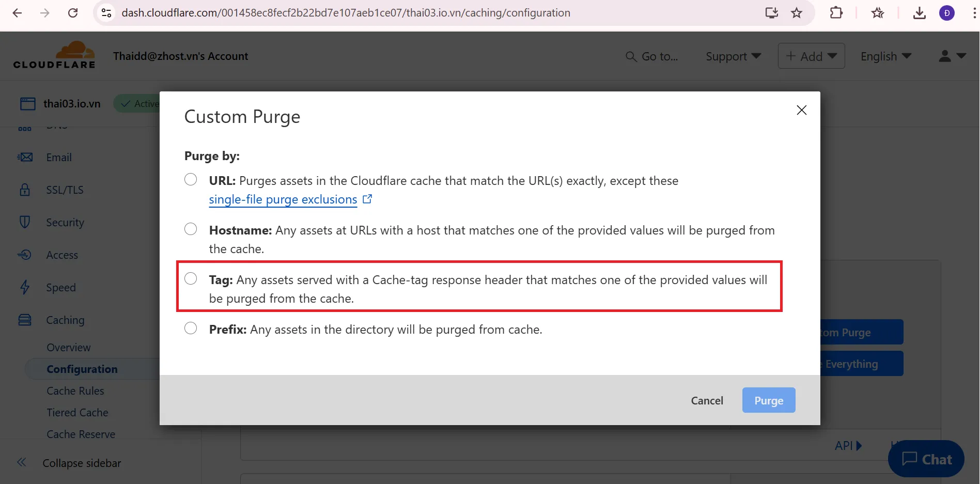Open the English language dropdown
This screenshot has height=484, width=980.
tap(885, 56)
